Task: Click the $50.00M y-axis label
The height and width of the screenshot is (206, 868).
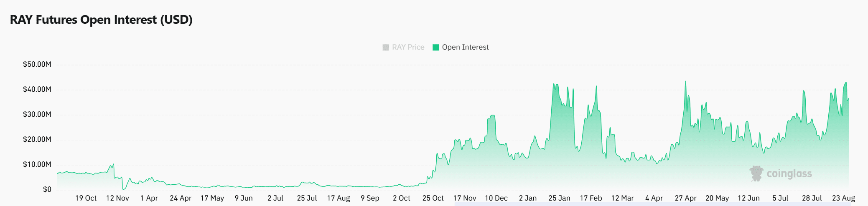Action: pyautogui.click(x=37, y=64)
